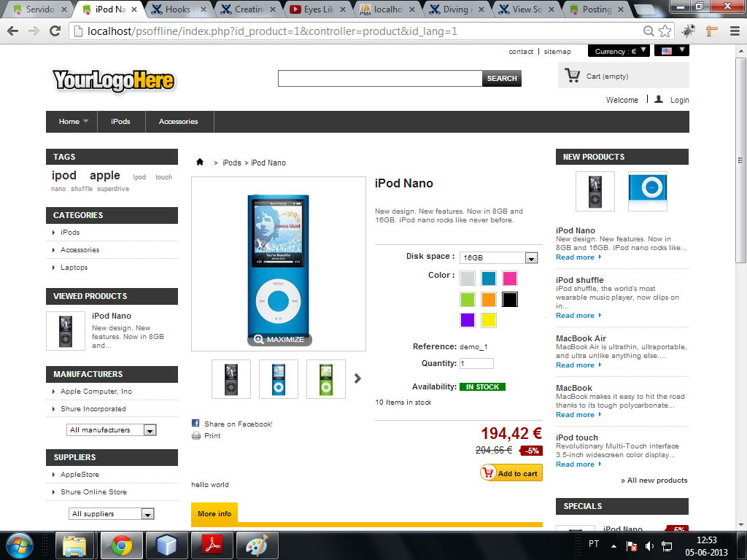Open the All suppliers dropdown

112,514
